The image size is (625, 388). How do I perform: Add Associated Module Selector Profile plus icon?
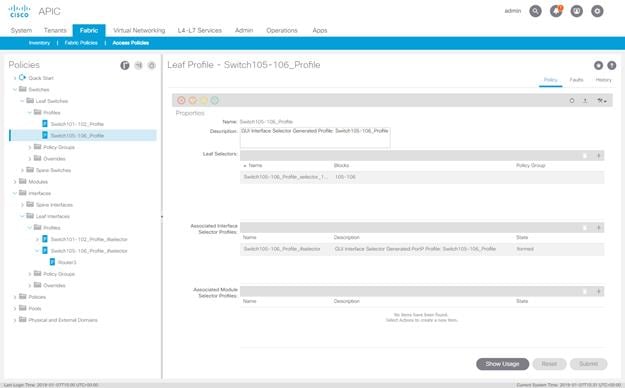pyautogui.click(x=598, y=291)
